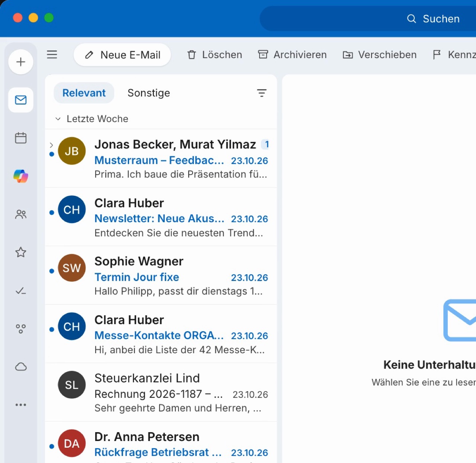
Task: Open the People contacts module
Action: pos(21,214)
